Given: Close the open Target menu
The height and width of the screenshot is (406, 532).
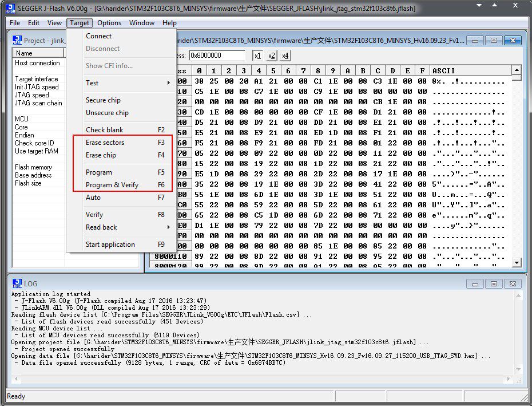Looking at the screenshot, I should point(80,23).
